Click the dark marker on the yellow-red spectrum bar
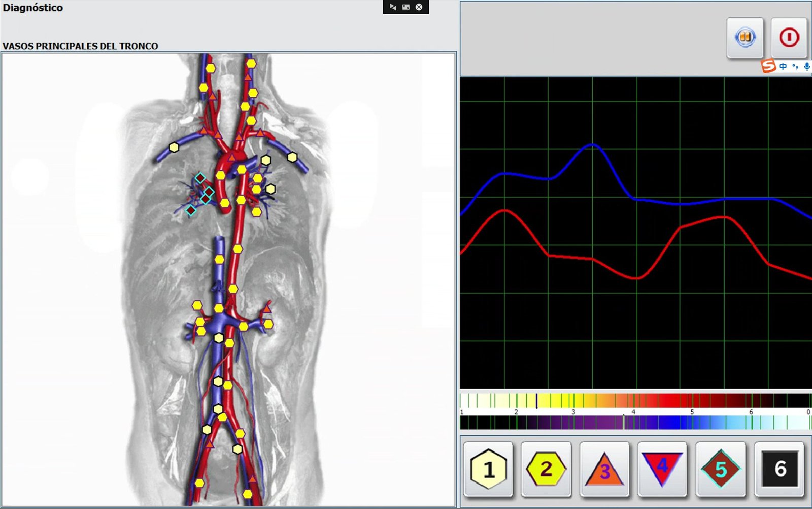812x509 pixels. pyautogui.click(x=536, y=401)
